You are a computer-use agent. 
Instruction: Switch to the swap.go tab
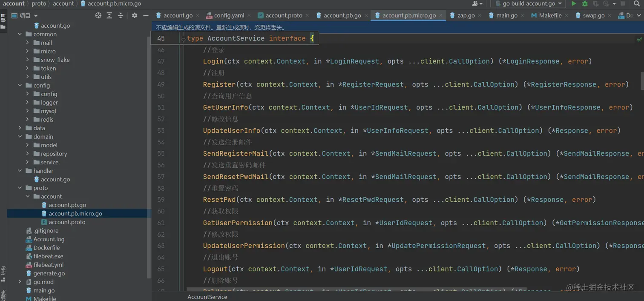[x=594, y=15]
